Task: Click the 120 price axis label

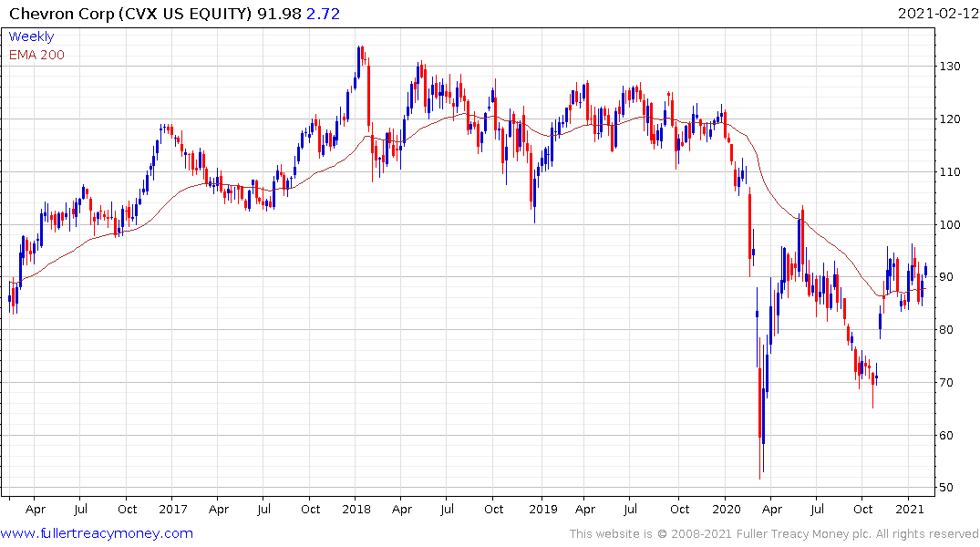Action: [950, 119]
